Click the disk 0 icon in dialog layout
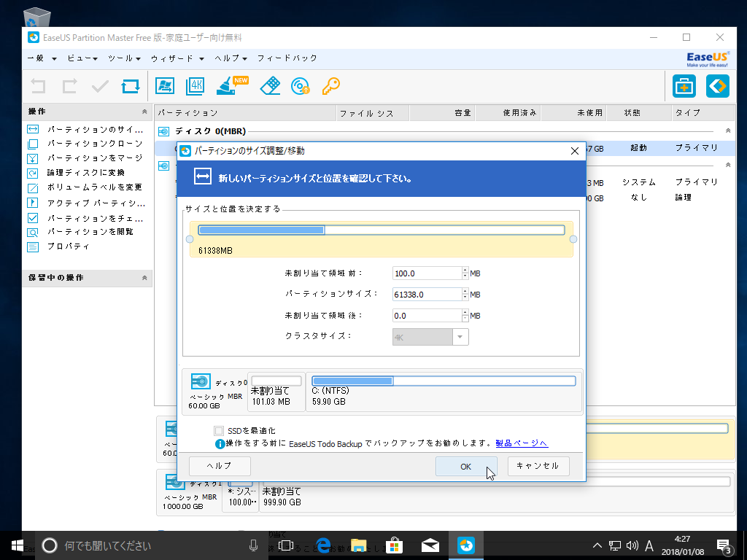 coord(201,381)
